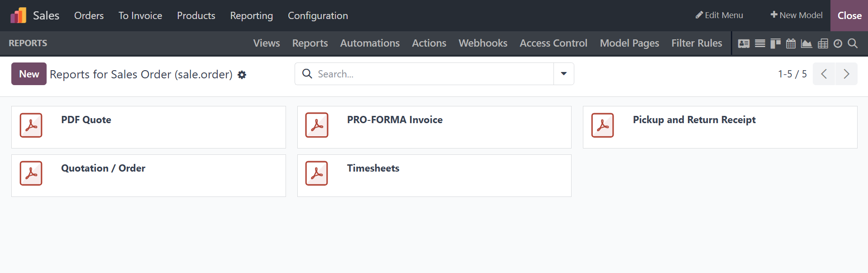Click the Sales app name
This screenshot has height=273, width=868.
tap(46, 15)
